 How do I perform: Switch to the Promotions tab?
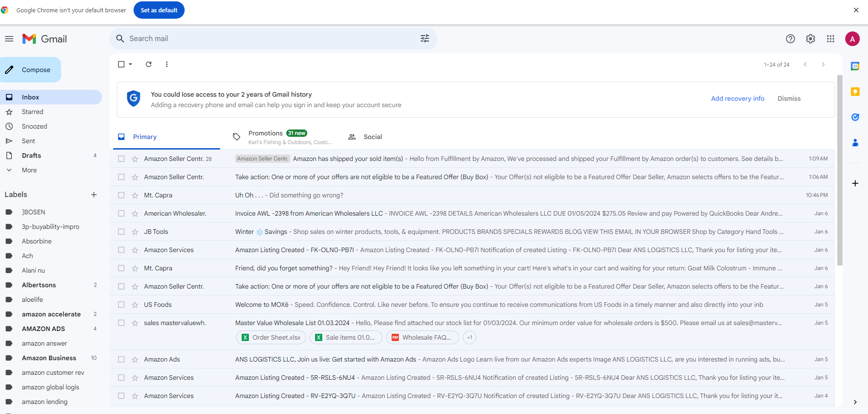[283, 137]
